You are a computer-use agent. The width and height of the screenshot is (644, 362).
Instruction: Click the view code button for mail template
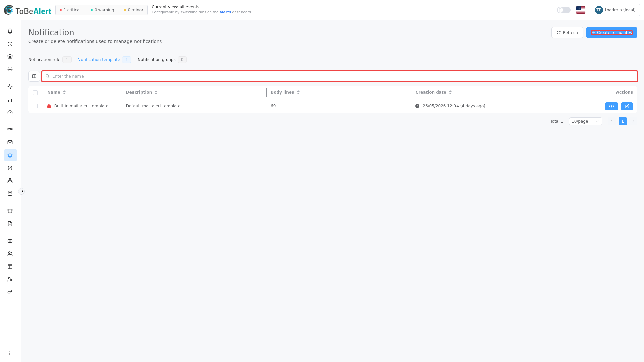(611, 106)
